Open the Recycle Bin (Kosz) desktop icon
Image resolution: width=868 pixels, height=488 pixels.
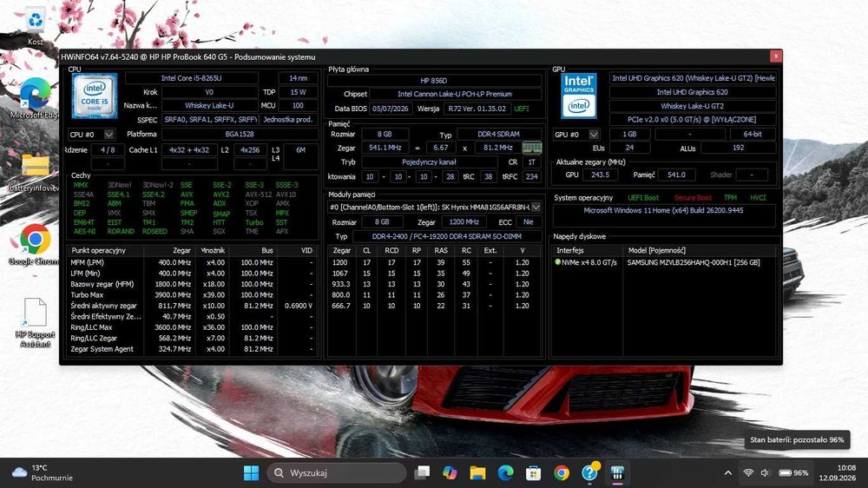pyautogui.click(x=36, y=27)
